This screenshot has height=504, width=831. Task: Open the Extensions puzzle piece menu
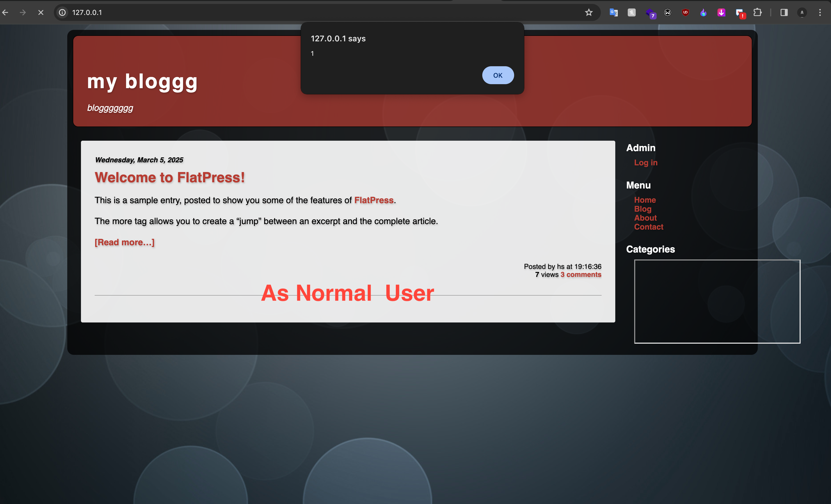[758, 12]
